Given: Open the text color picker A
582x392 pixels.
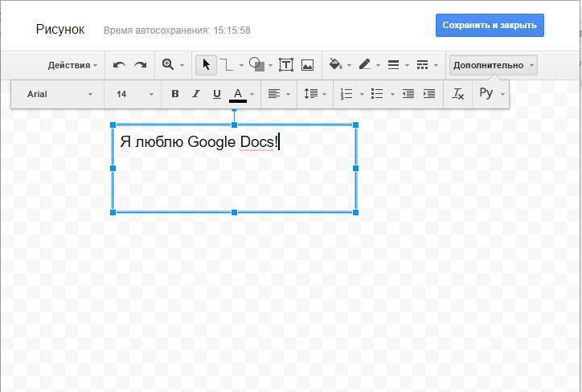Looking at the screenshot, I should 238,95.
